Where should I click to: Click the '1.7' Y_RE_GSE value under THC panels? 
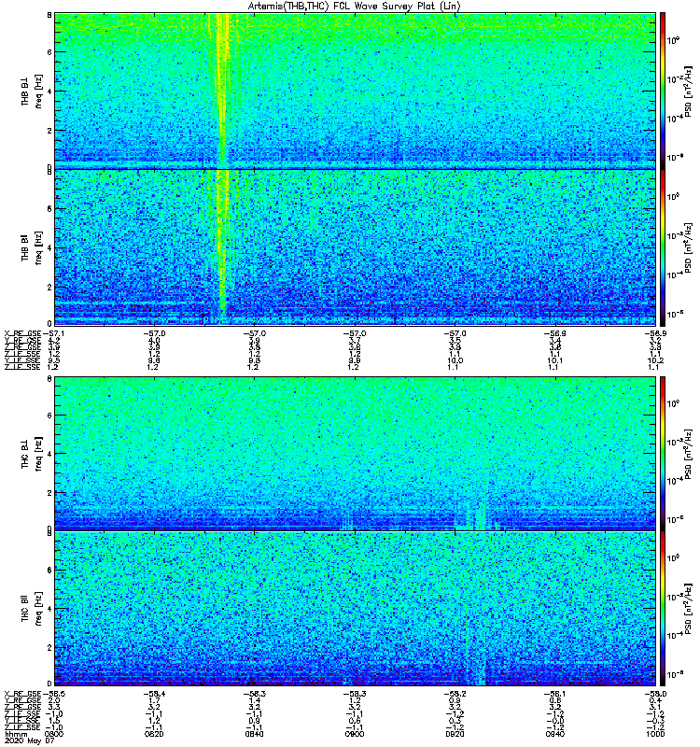pos(154,701)
